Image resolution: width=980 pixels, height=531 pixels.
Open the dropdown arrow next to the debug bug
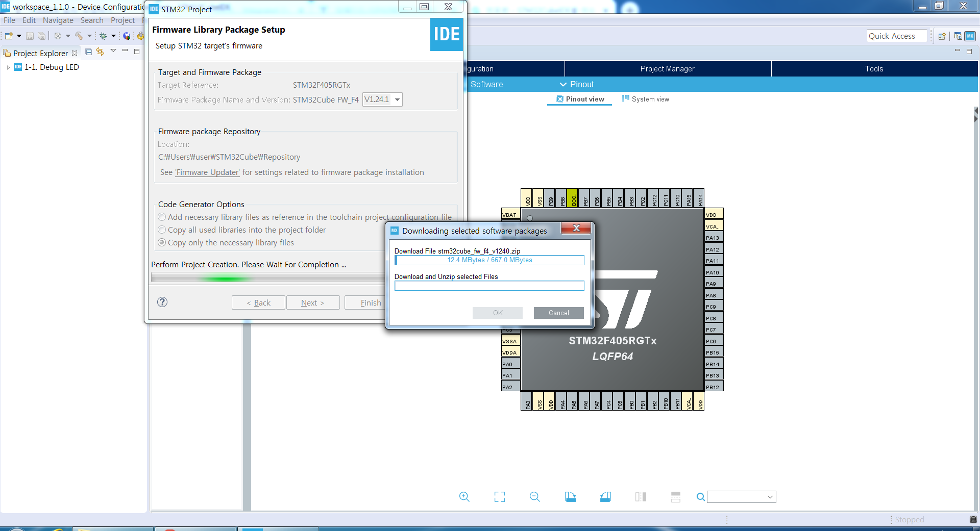[113, 36]
